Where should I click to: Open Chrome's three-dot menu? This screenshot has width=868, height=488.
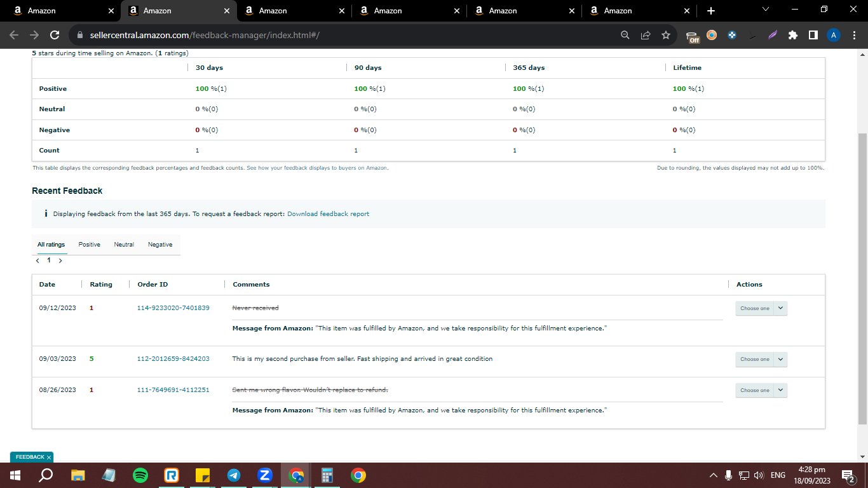pos(853,35)
